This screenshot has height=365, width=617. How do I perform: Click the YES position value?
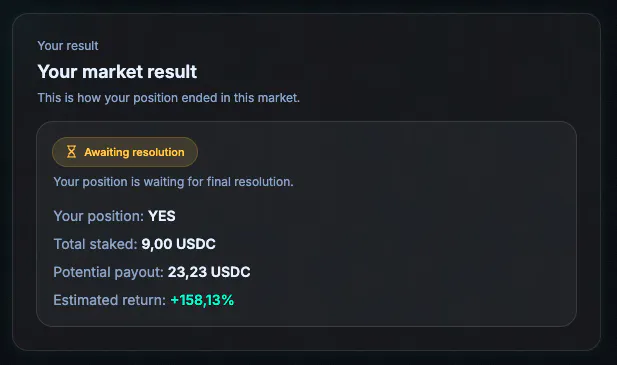coord(162,216)
